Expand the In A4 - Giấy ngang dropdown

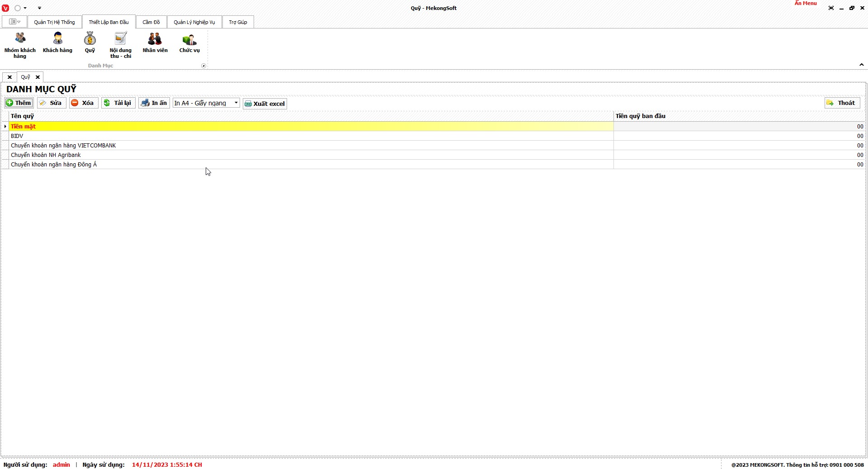(236, 103)
